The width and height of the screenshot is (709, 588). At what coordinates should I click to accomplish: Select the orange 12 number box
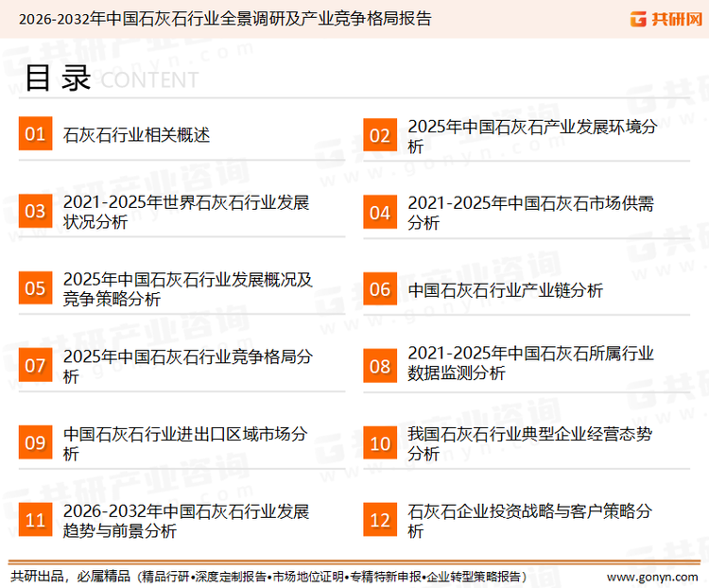point(380,520)
